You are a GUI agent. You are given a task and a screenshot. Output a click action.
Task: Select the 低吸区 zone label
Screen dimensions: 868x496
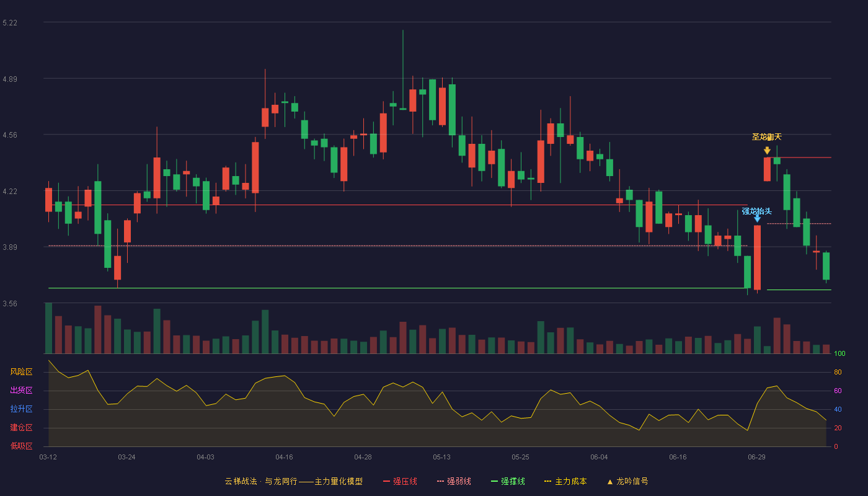click(x=21, y=446)
